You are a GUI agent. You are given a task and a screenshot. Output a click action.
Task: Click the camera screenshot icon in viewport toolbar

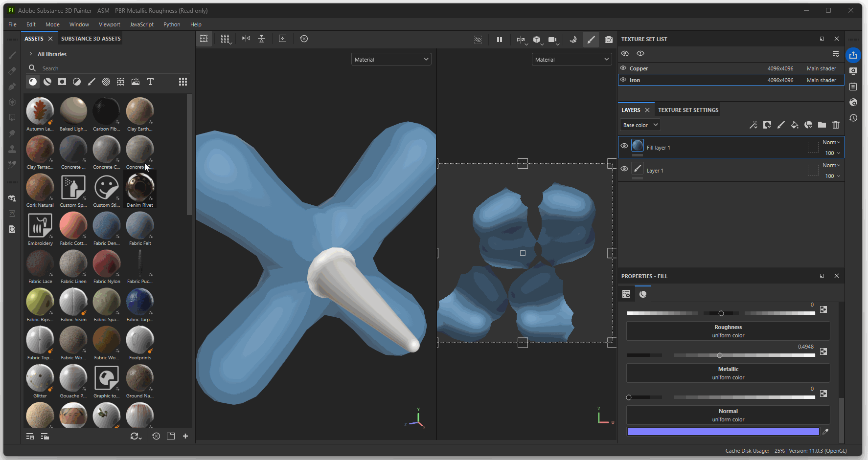[608, 40]
